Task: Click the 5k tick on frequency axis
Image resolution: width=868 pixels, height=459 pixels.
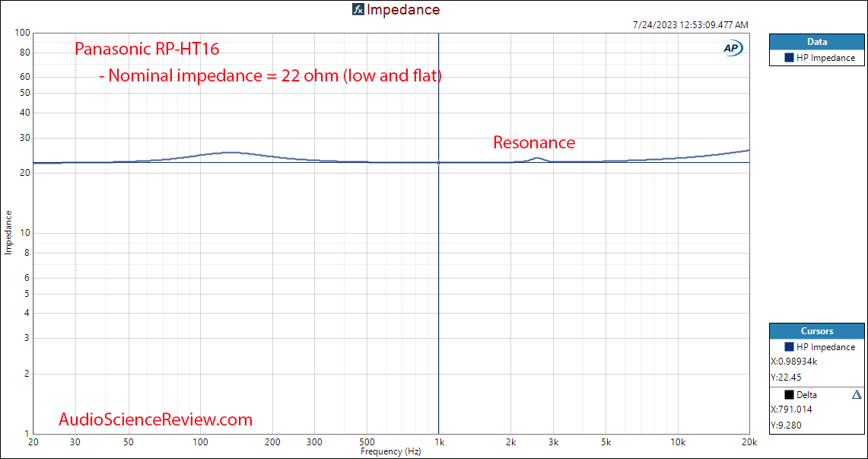Action: click(x=605, y=443)
